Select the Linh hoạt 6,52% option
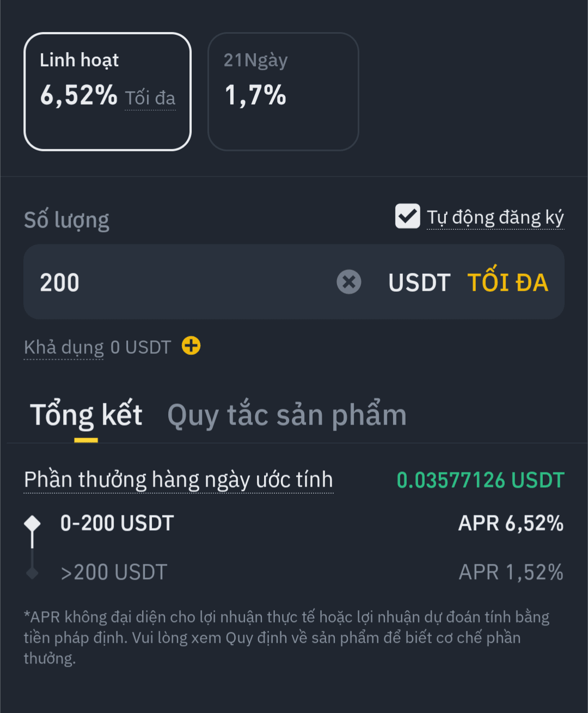The image size is (588, 713). pos(107,91)
